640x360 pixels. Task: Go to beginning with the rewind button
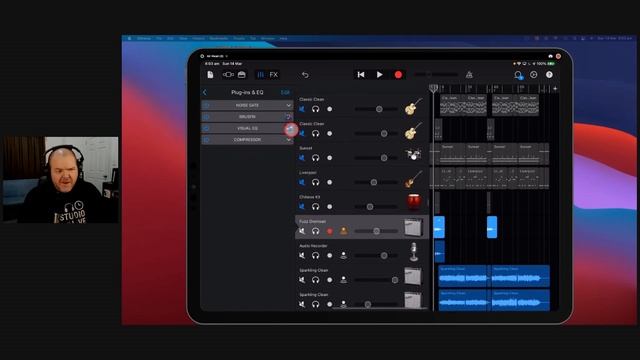pos(361,75)
